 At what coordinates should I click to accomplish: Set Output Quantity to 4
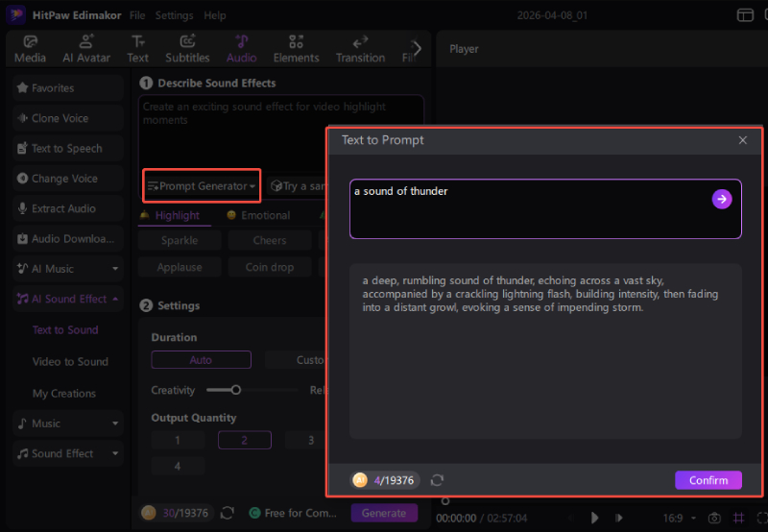click(x=178, y=467)
